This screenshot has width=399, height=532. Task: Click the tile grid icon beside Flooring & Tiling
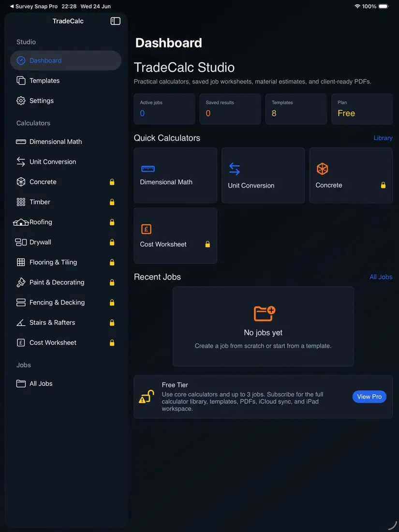21,262
